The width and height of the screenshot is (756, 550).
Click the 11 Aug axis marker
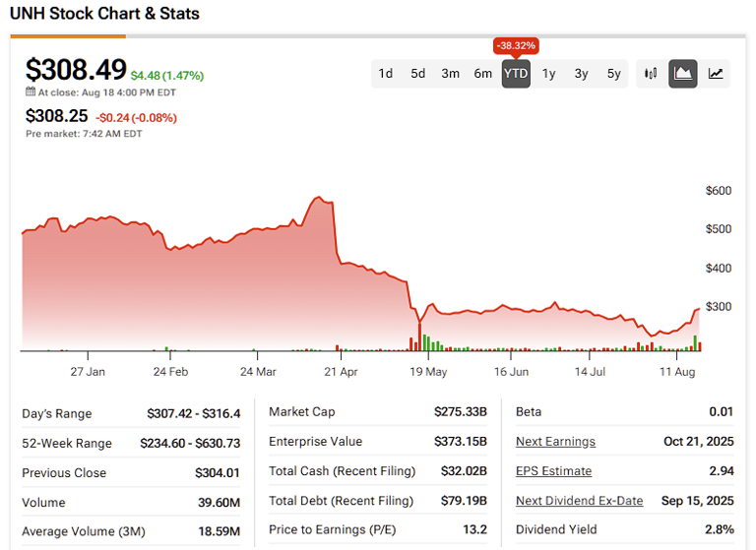pyautogui.click(x=677, y=372)
